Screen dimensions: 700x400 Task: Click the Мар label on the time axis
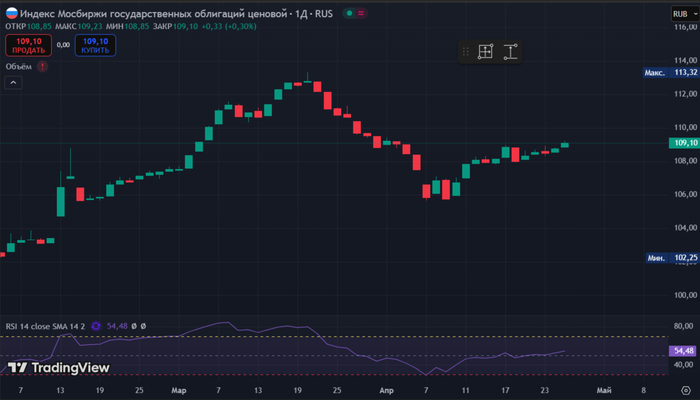tap(179, 389)
